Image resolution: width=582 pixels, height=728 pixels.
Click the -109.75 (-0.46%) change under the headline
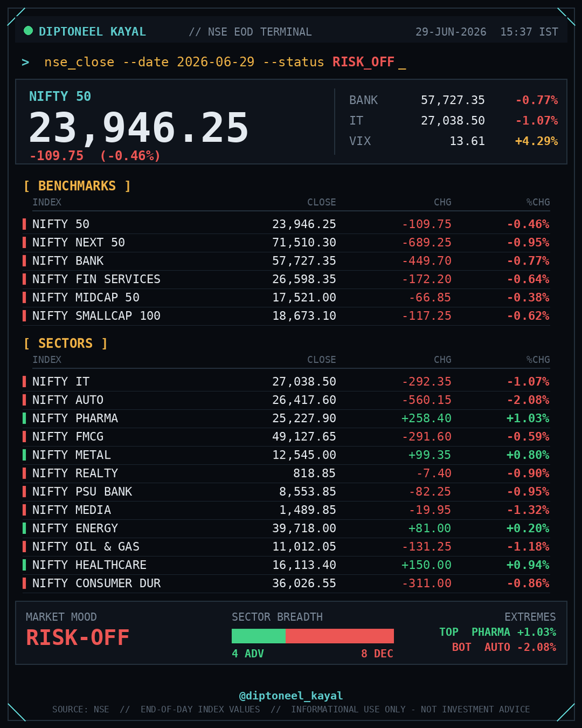coord(95,156)
